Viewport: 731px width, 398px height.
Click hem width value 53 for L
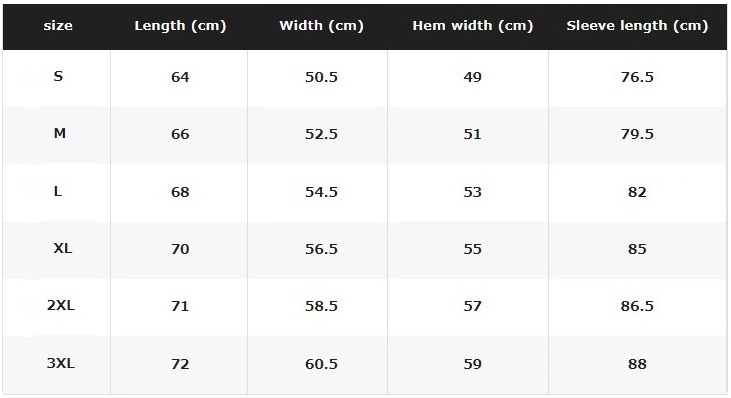pyautogui.click(x=472, y=192)
